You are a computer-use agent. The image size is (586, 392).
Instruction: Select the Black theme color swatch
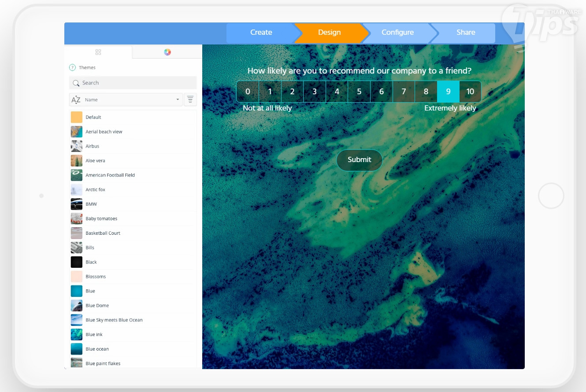pos(77,262)
